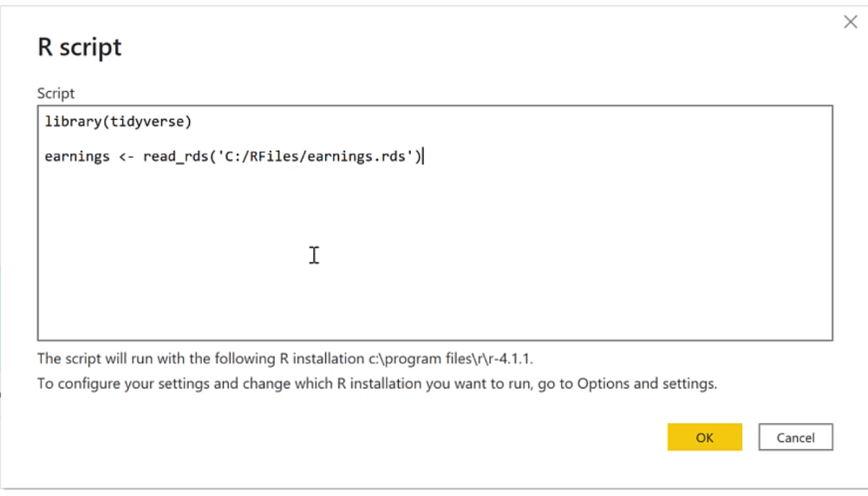Place cursor after the closing parenthesis

coord(423,157)
